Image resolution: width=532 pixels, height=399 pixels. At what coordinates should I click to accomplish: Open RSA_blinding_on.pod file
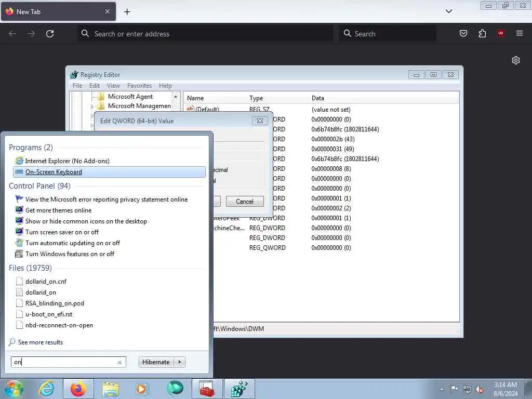click(x=55, y=303)
